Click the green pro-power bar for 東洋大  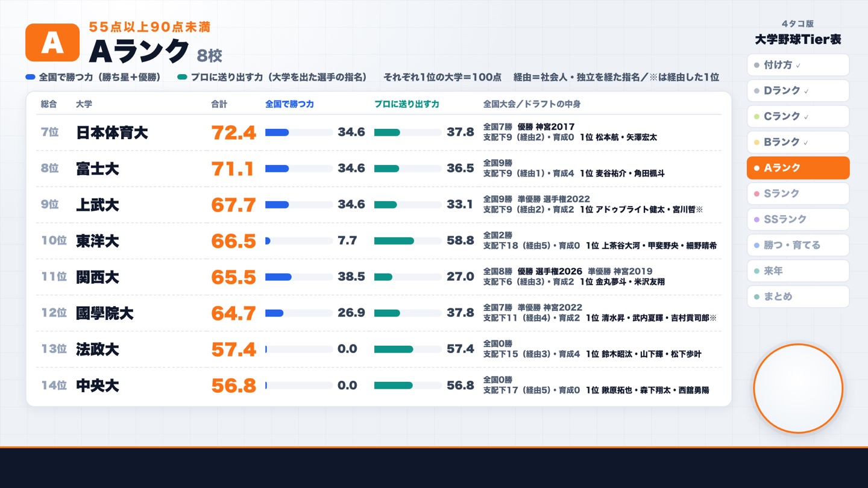[x=408, y=241]
